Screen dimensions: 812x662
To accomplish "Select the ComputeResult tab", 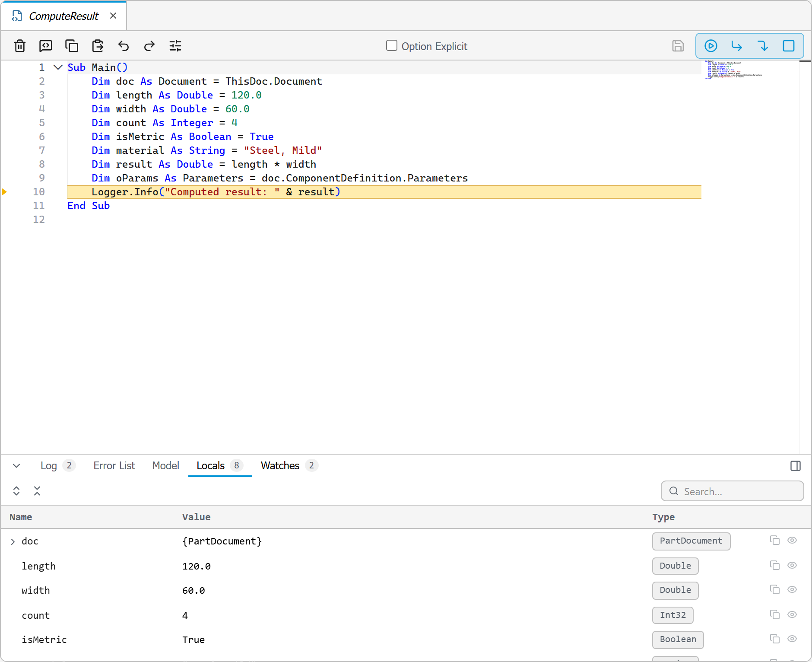I will 63,16.
